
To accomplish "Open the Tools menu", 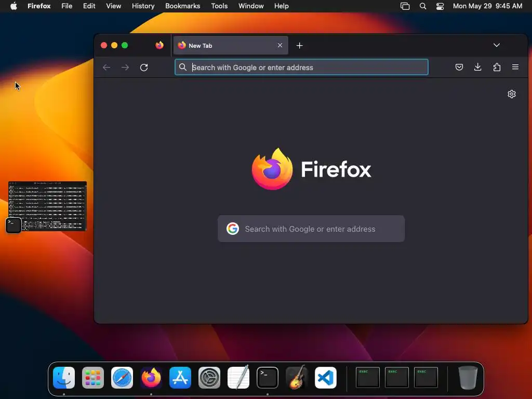I will [x=219, y=6].
